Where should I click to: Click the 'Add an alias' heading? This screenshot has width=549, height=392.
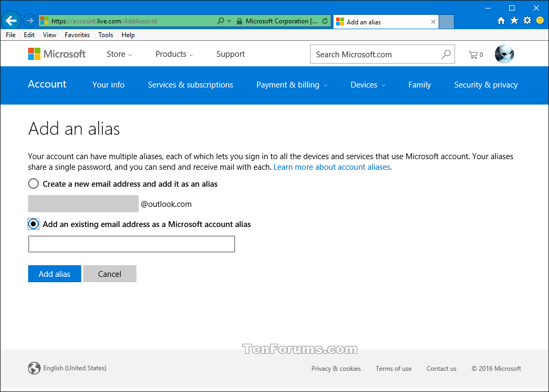[74, 129]
